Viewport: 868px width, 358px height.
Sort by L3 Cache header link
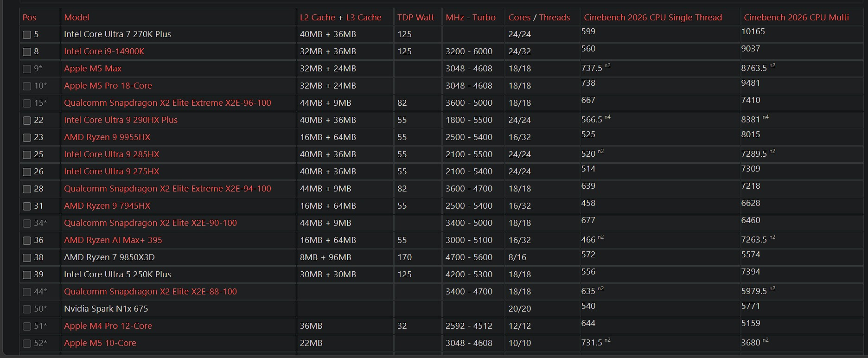(x=364, y=18)
